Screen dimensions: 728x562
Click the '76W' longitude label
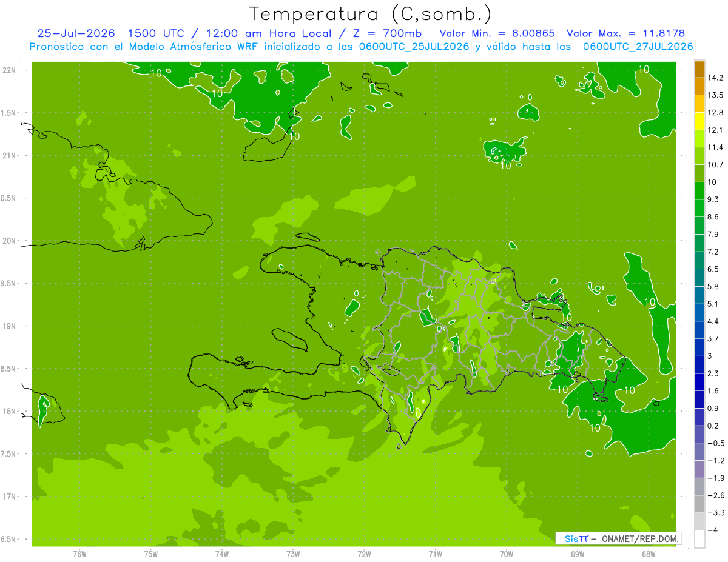pyautogui.click(x=79, y=553)
